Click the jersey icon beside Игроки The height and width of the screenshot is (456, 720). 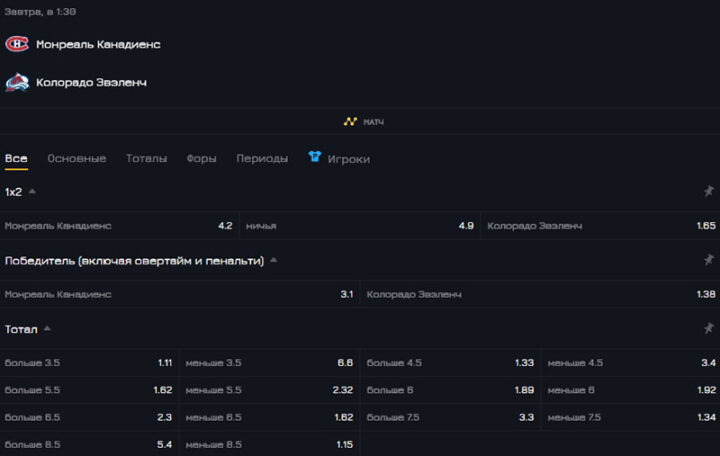click(x=315, y=158)
